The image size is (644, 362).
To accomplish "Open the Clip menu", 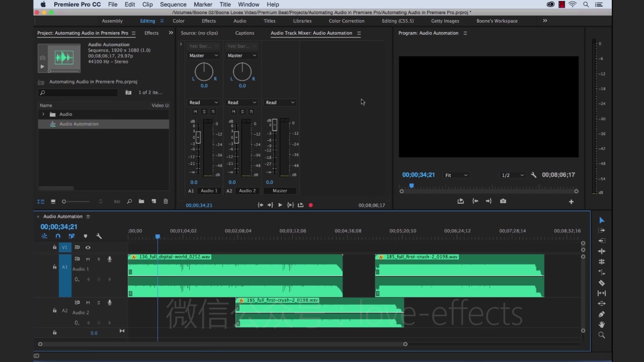I will (147, 4).
